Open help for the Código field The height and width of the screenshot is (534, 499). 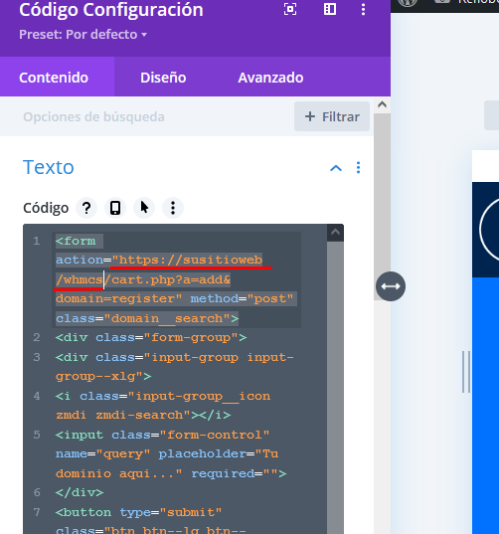pos(87,208)
